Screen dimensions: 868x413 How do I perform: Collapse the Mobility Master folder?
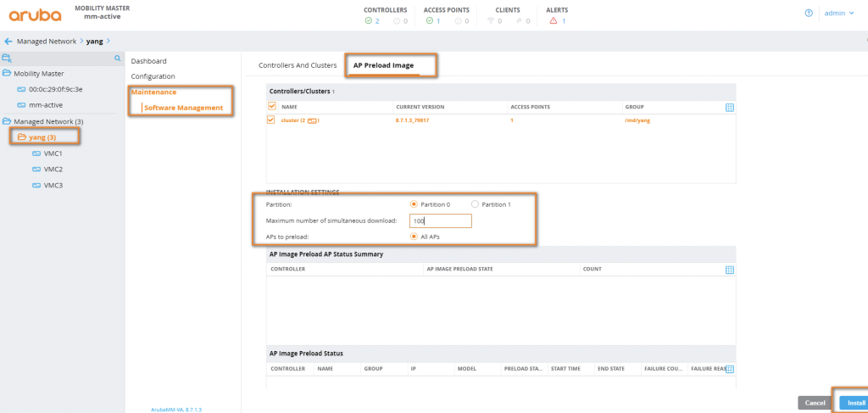point(7,73)
